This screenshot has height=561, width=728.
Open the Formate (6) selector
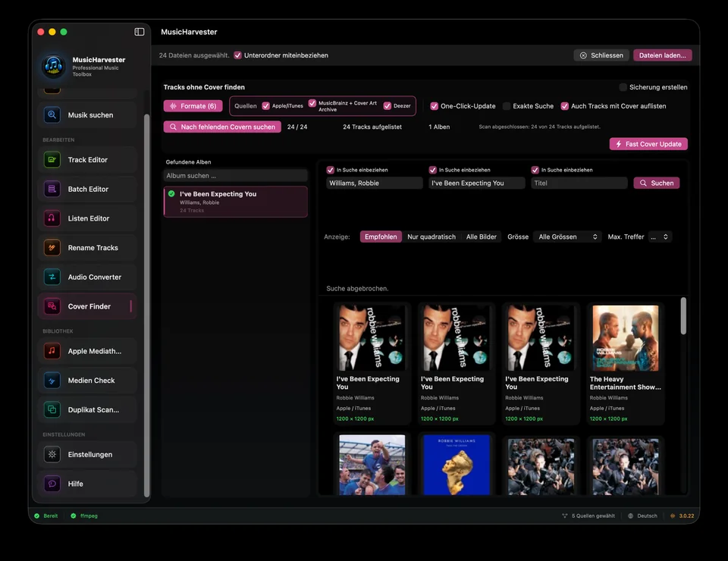[193, 106]
